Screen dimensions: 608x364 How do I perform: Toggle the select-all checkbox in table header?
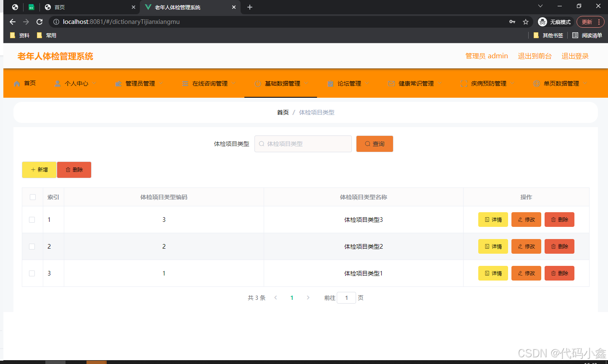(x=33, y=197)
